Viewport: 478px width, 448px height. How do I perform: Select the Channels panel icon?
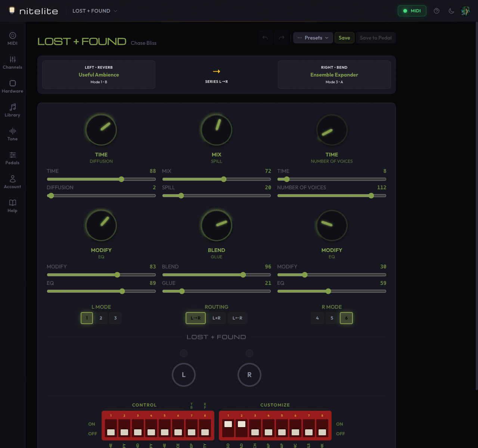point(12,63)
